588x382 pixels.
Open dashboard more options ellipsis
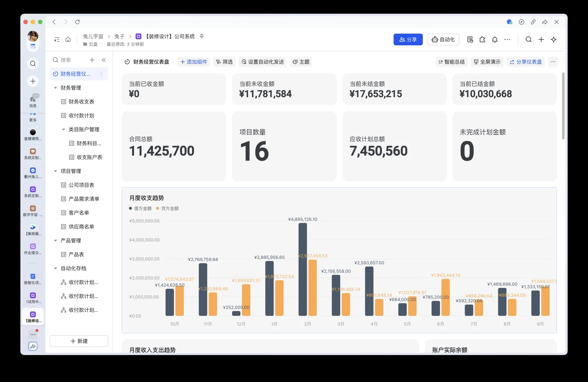click(553, 62)
